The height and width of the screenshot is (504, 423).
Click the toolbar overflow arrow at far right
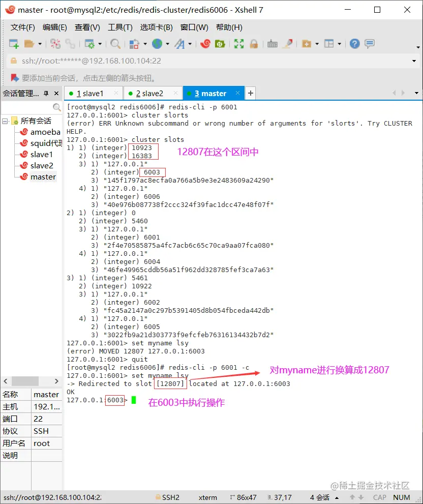[x=418, y=47]
